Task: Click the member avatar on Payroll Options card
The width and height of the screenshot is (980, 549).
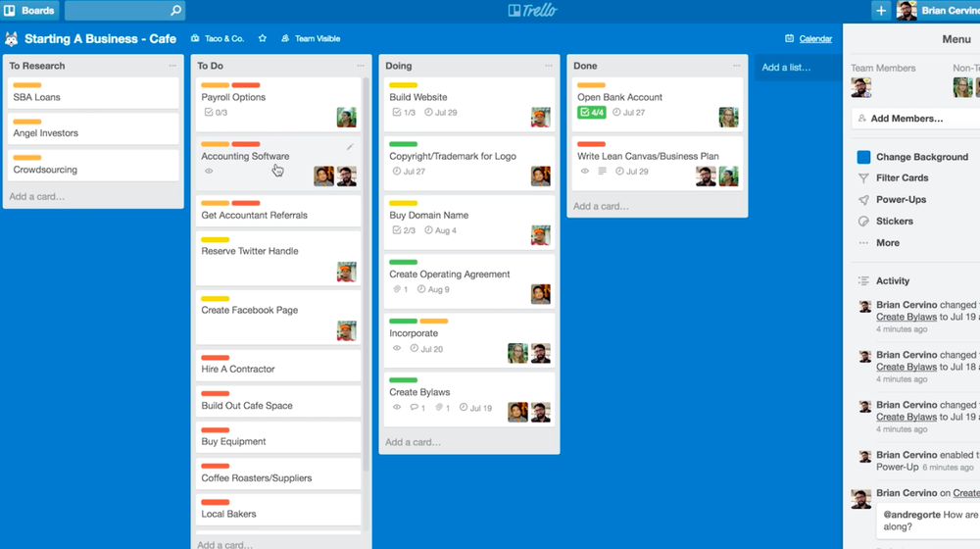Action: pyautogui.click(x=346, y=117)
